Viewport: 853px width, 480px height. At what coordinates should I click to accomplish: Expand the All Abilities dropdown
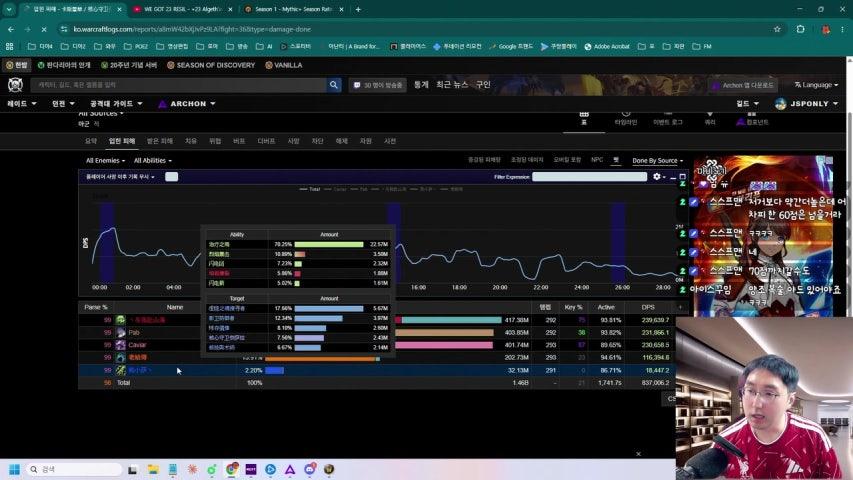153,161
